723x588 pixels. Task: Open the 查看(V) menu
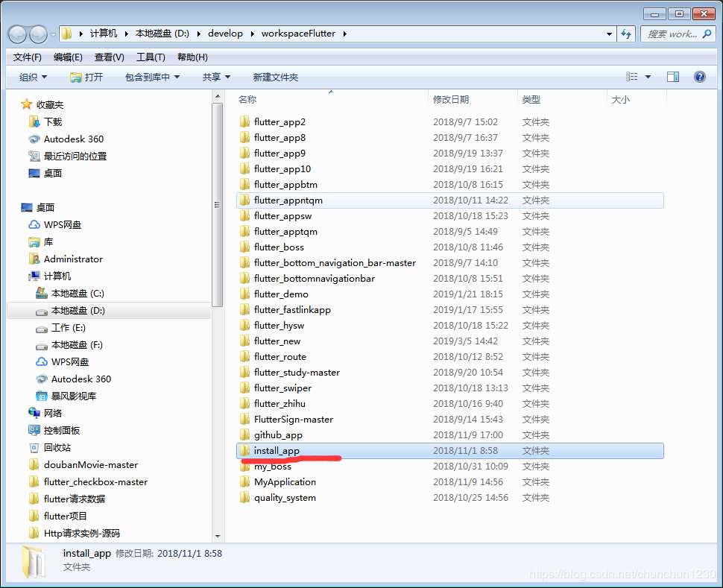pyautogui.click(x=110, y=57)
